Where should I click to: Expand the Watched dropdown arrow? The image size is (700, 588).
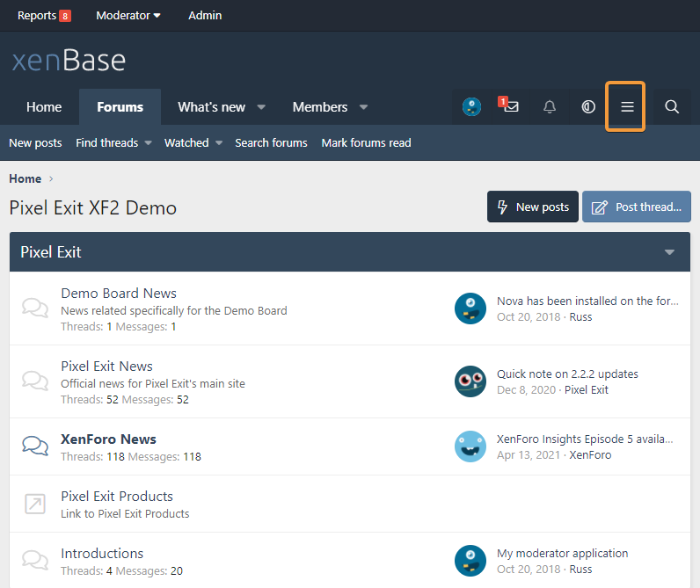tap(219, 143)
